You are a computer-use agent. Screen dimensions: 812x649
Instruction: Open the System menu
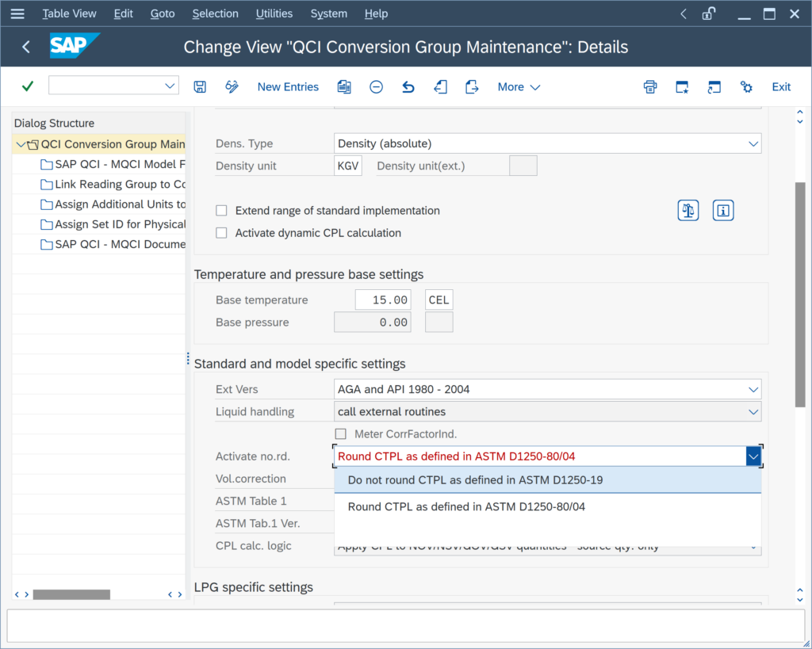point(329,13)
